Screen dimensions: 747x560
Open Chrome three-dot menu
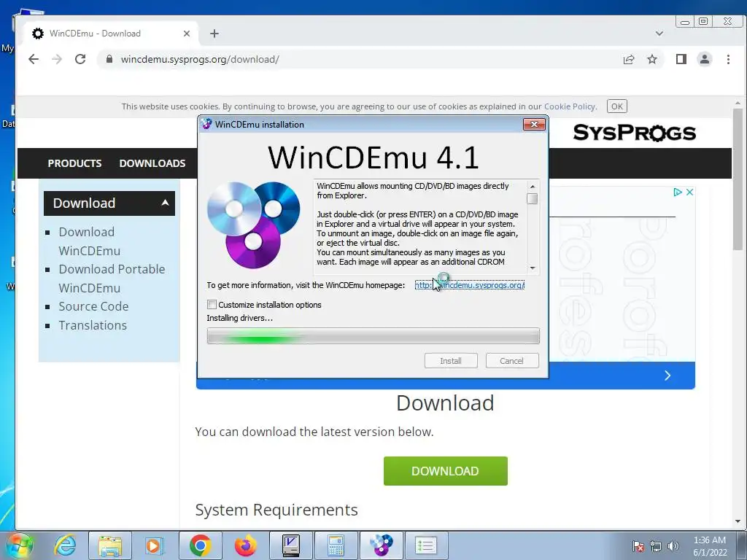point(728,59)
